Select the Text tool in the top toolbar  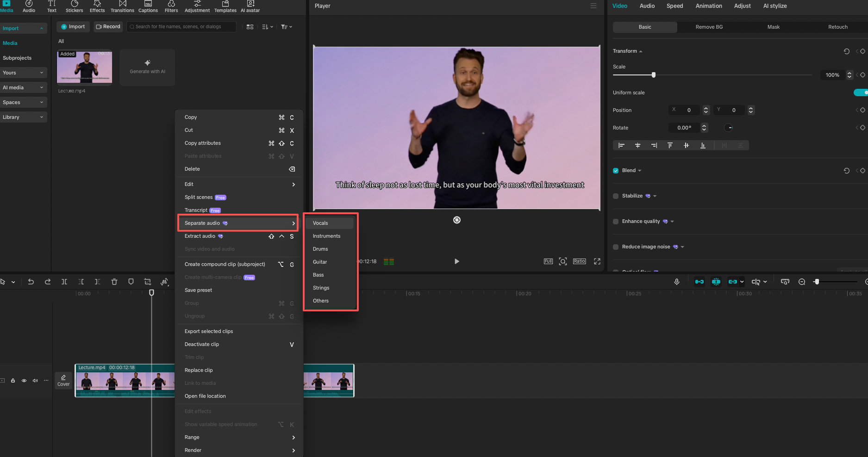click(51, 6)
